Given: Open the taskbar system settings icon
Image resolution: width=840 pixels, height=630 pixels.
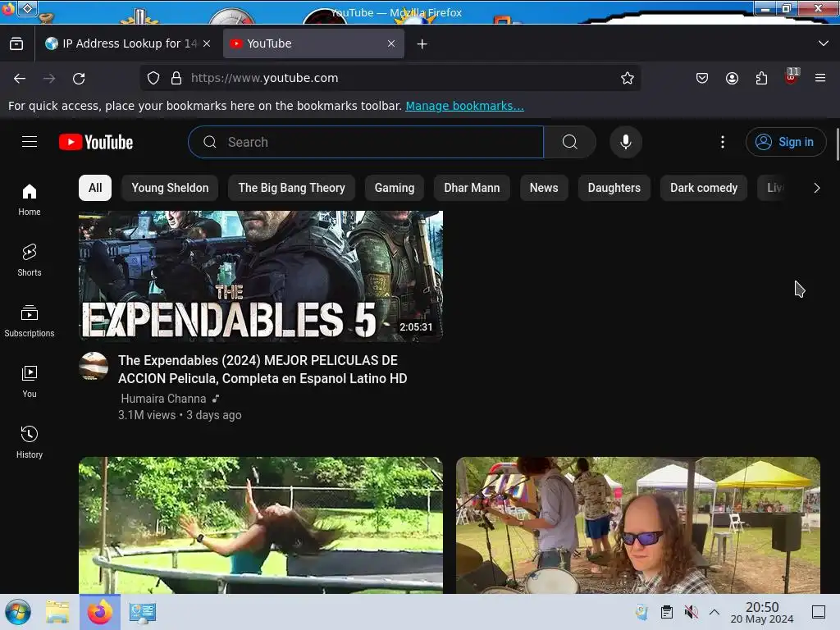Looking at the screenshot, I should [143, 612].
